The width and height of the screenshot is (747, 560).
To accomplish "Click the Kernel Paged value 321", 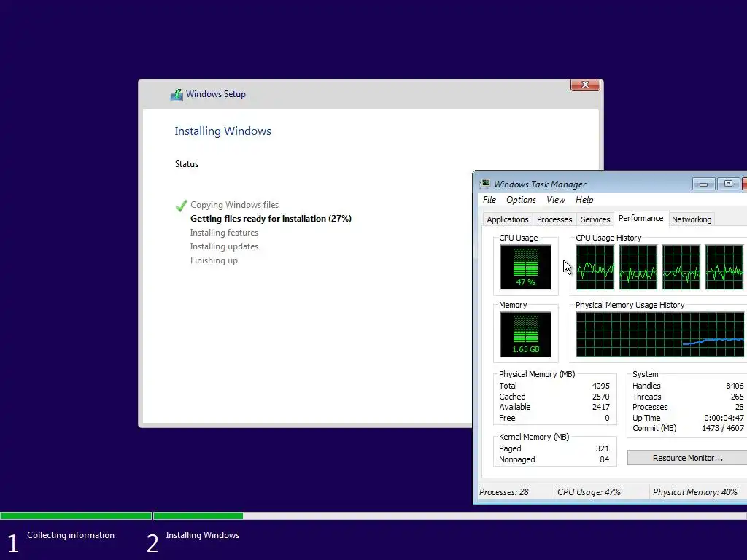I will tap(602, 448).
